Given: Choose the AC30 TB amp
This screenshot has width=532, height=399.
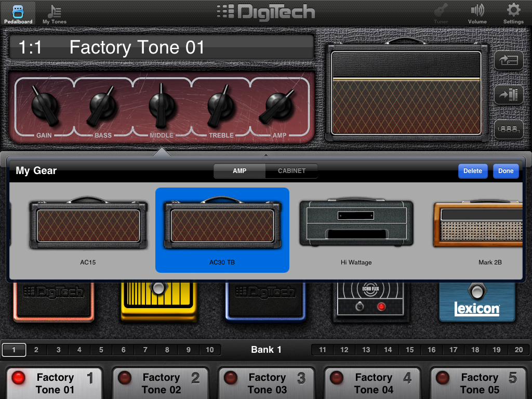Looking at the screenshot, I should point(222,230).
